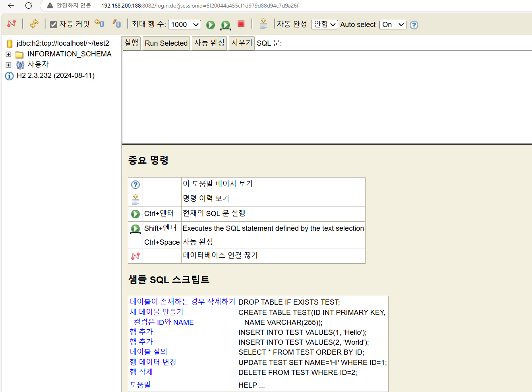Click the run selected toolbar icon
This screenshot has width=532, height=392.
coord(226,25)
